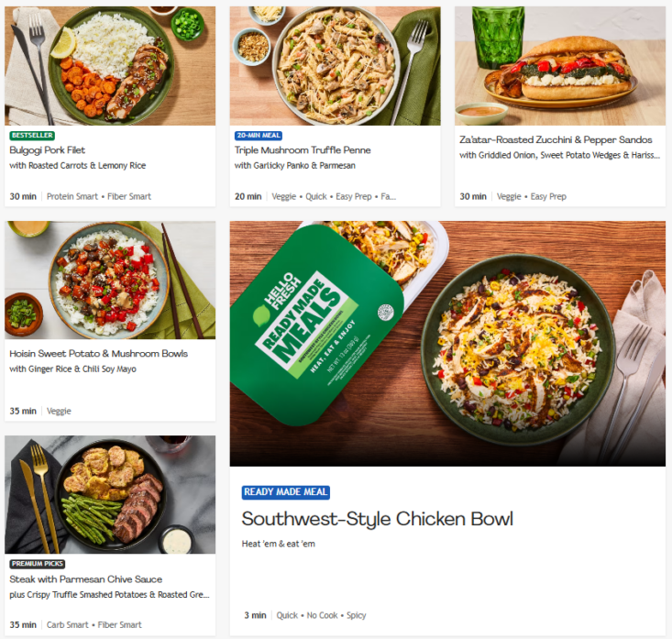
Task: Click the Carb Smart • Fiber Smart tags
Action: (x=94, y=624)
